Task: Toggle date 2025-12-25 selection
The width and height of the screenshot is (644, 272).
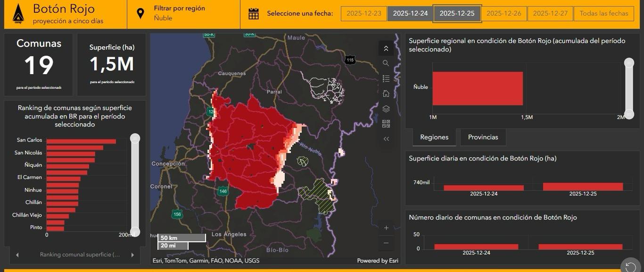Action: click(457, 14)
